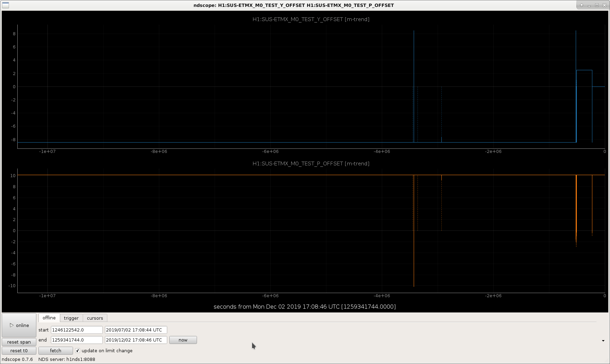Click the title bar keep-above arrow icon
The width and height of the screenshot is (610, 364).
point(582,5)
